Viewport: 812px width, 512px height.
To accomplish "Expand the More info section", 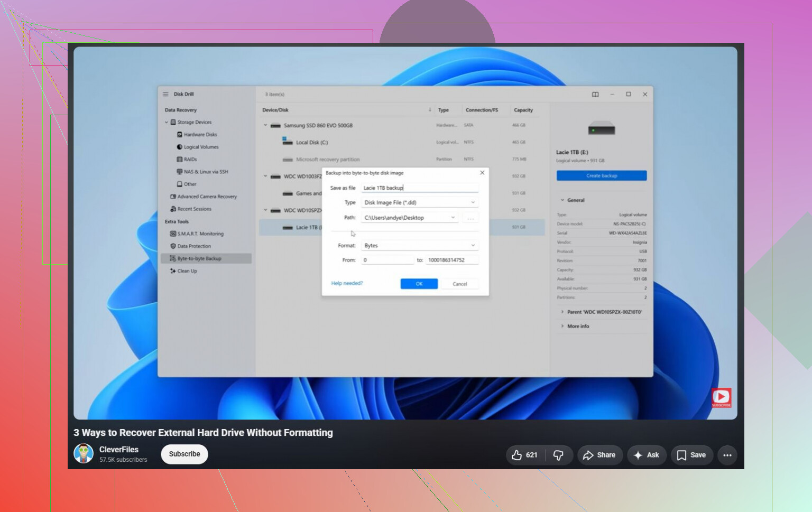I will [578, 327].
